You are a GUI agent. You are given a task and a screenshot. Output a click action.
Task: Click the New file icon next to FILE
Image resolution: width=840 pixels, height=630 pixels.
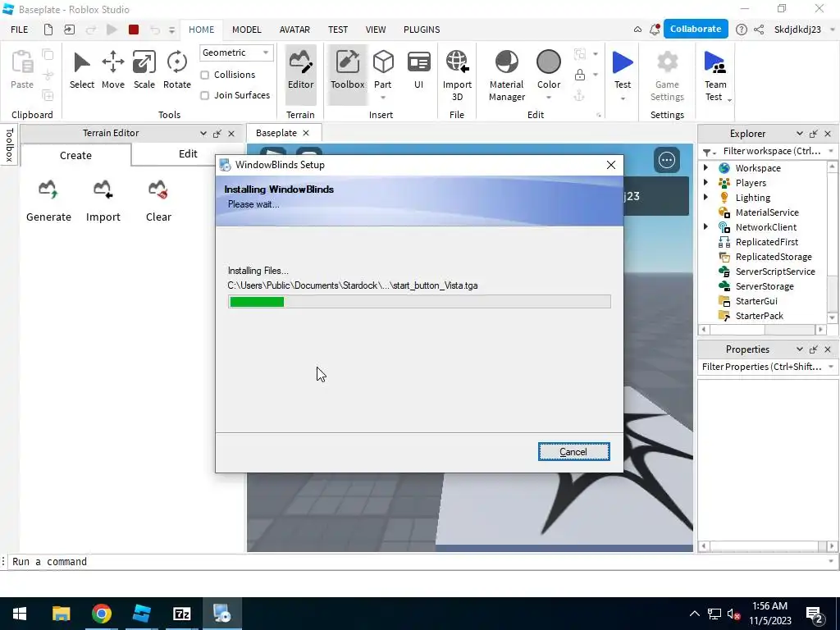pyautogui.click(x=48, y=30)
